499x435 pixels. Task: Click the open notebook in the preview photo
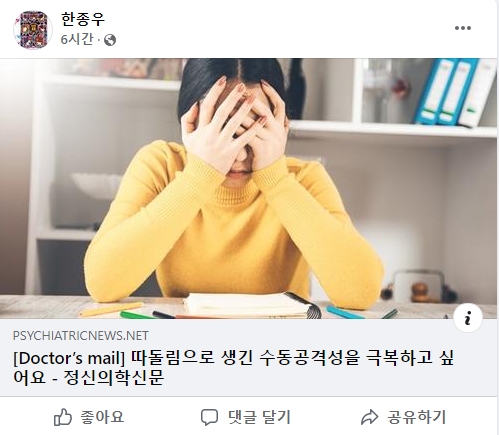(x=250, y=305)
